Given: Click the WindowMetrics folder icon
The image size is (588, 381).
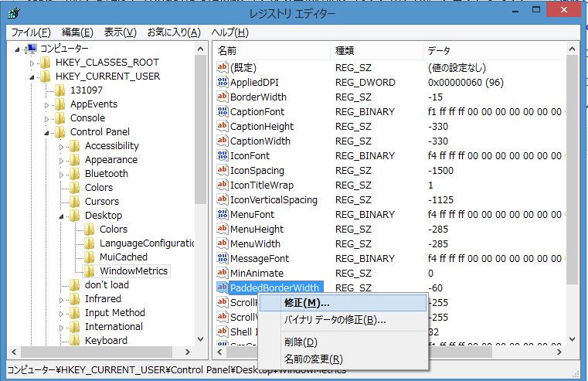Looking at the screenshot, I should [89, 271].
